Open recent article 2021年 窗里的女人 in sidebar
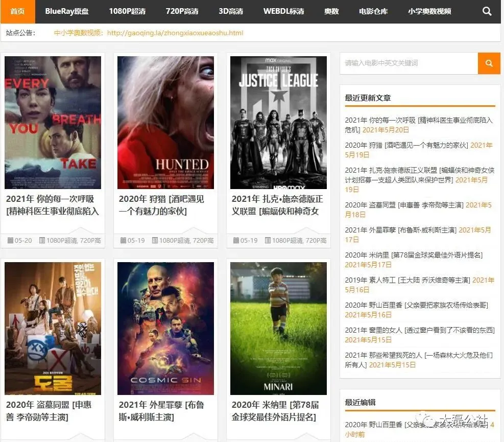The width and height of the screenshot is (504, 442). coord(420,330)
